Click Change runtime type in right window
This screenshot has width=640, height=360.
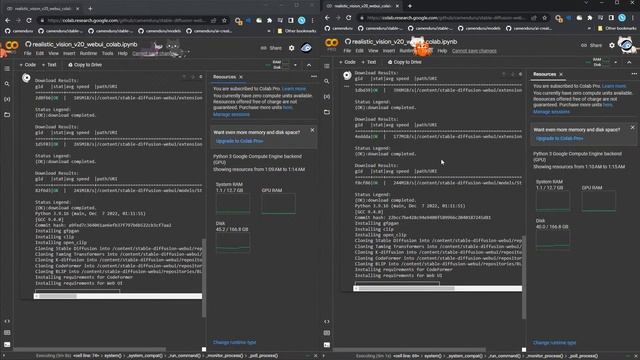pyautogui.click(x=555, y=342)
